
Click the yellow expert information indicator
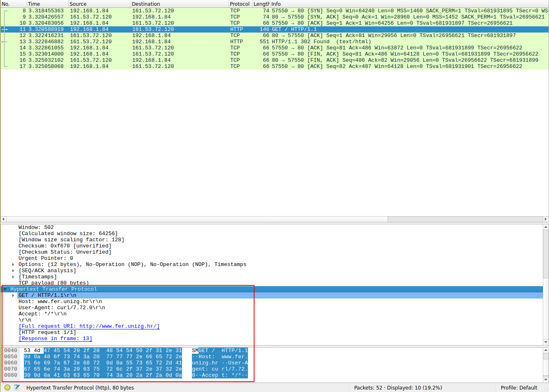tap(7, 387)
